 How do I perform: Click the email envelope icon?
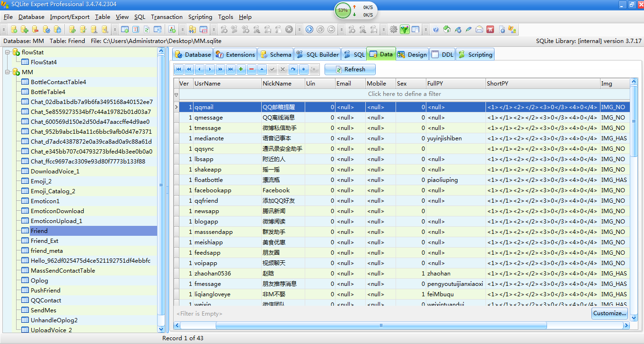point(479,29)
